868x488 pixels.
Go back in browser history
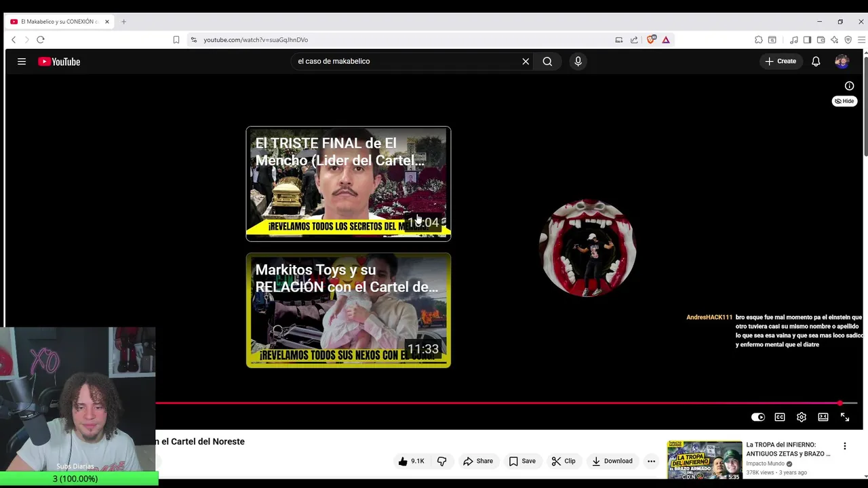click(14, 40)
